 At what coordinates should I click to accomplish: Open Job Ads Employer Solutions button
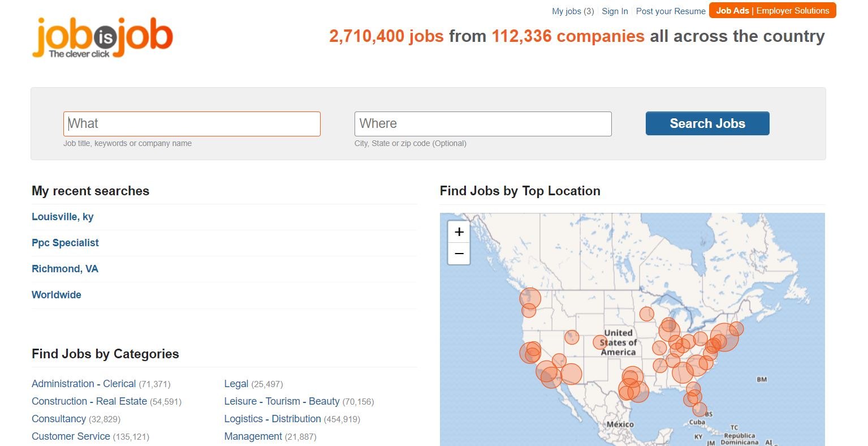point(772,11)
